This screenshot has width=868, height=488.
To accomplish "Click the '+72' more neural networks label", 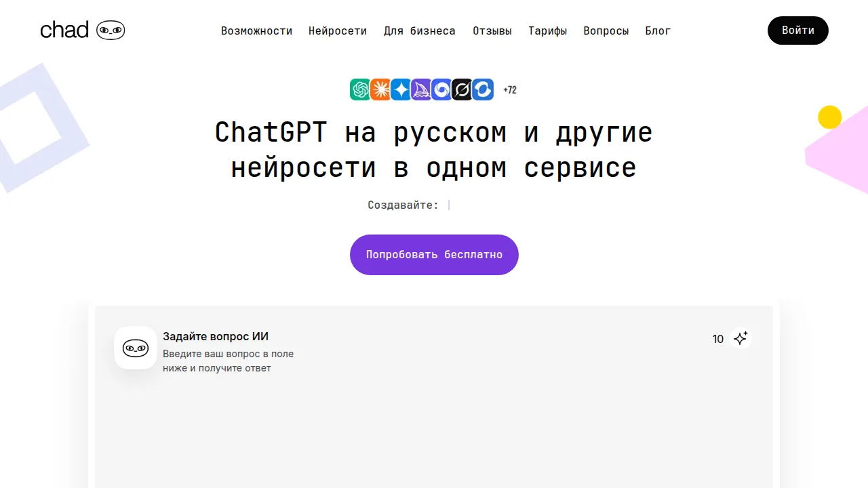I will click(x=510, y=89).
